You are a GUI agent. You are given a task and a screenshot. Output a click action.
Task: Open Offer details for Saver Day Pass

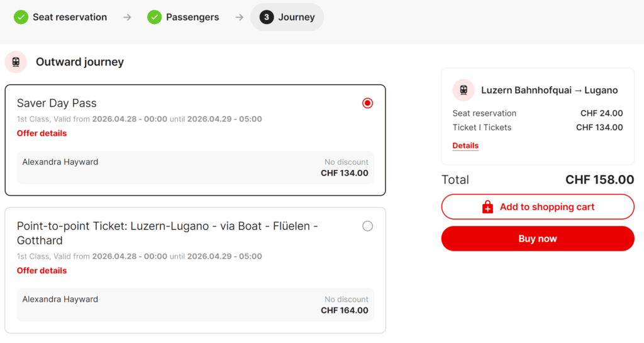[x=42, y=133]
